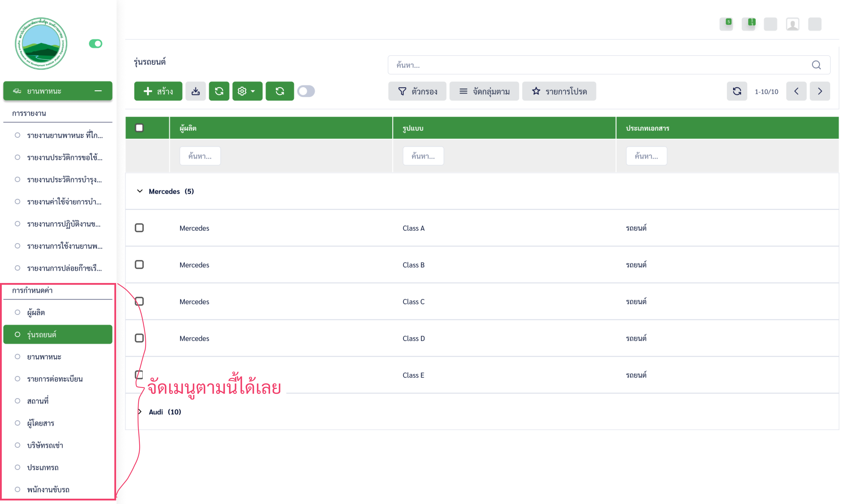Click the จัดกลุ่มตาม group-by button
Viewport: 851px width, 504px height.
tap(484, 91)
